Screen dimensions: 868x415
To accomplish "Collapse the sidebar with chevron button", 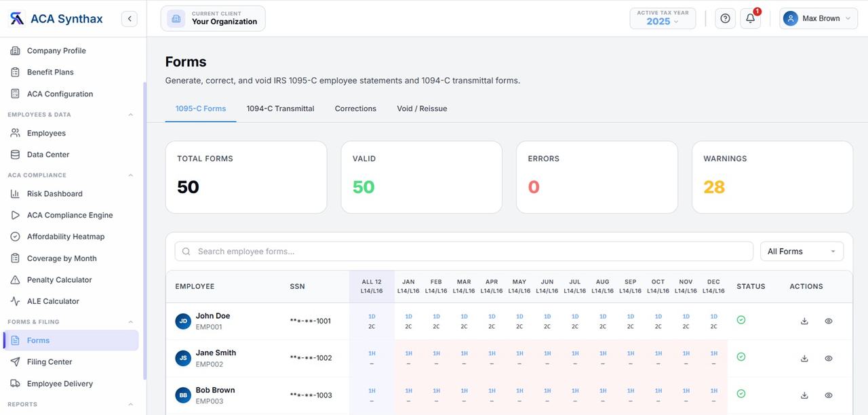I will (130, 19).
